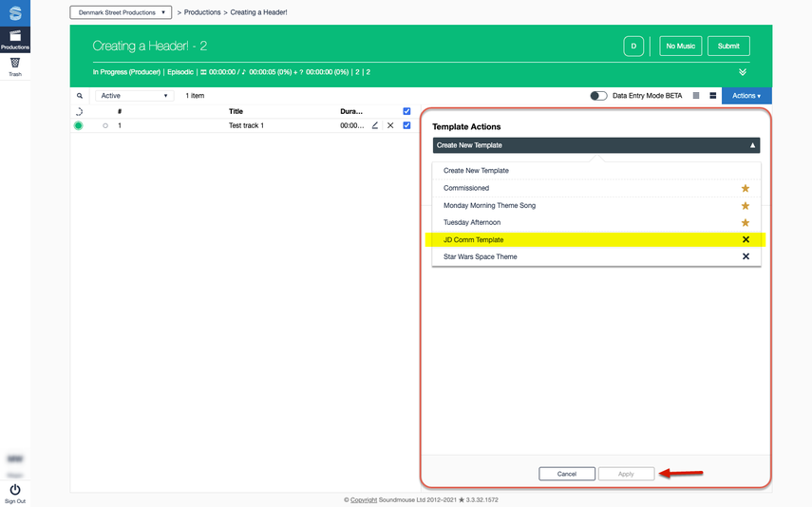Open the Productions breadcrumb link
This screenshot has width=812, height=507.
pyautogui.click(x=202, y=12)
